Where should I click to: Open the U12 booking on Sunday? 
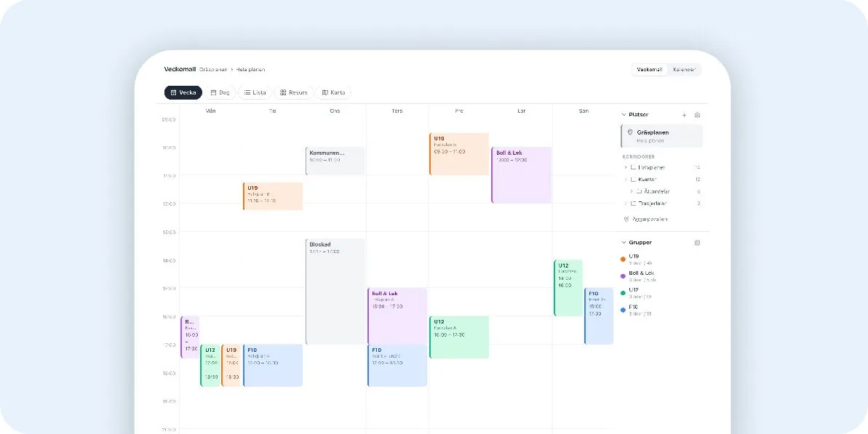coord(568,287)
